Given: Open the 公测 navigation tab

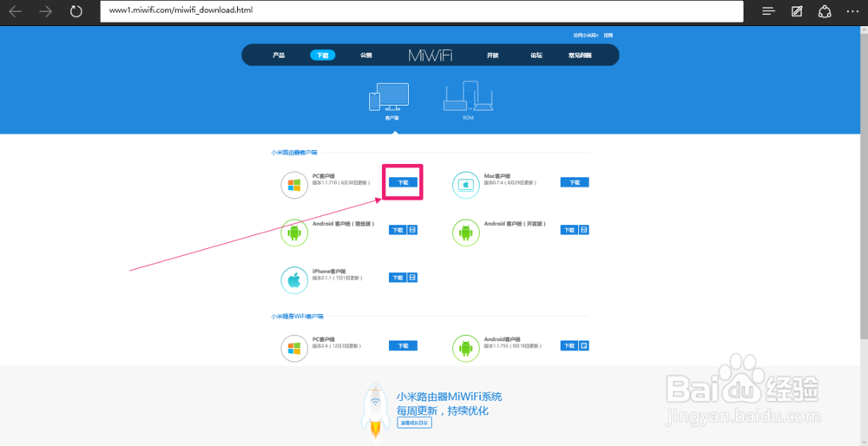Looking at the screenshot, I should [366, 56].
